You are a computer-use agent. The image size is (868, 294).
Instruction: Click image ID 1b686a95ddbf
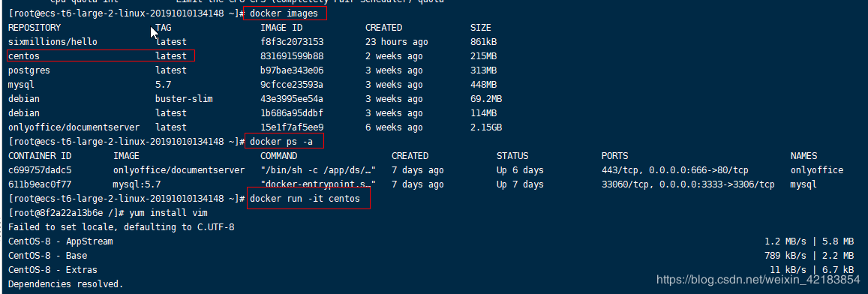pyautogui.click(x=292, y=113)
